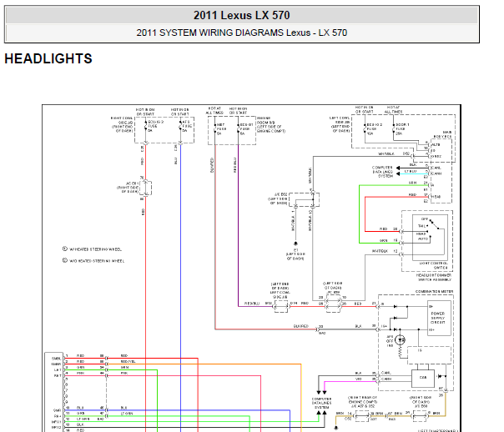Click the AFS OFF indicator LED symbol

pos(400,339)
